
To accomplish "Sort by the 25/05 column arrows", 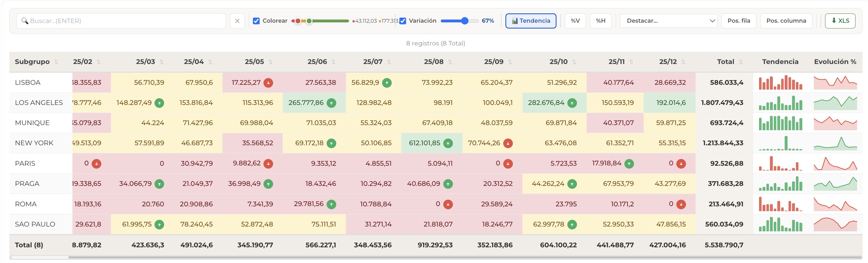I will 271,62.
